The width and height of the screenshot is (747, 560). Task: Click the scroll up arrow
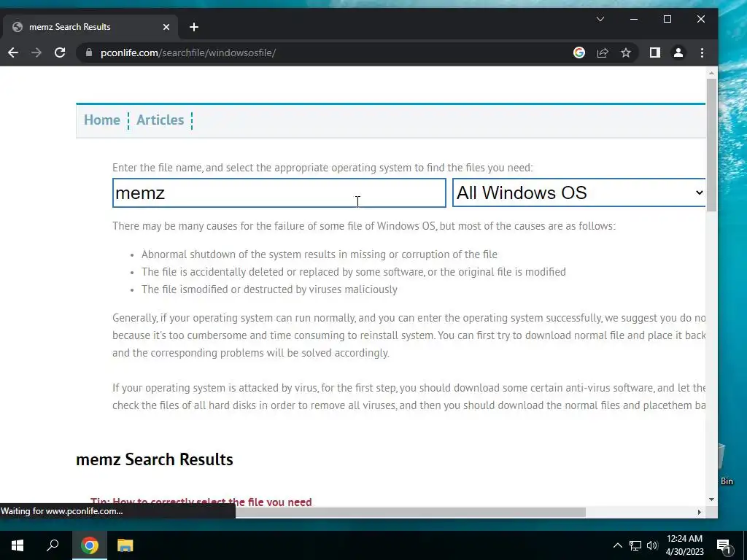711,74
